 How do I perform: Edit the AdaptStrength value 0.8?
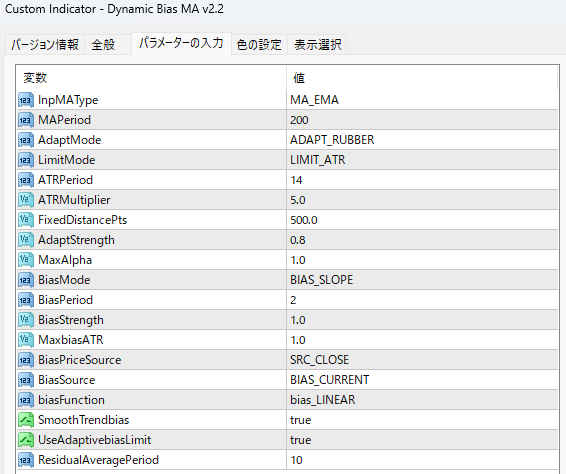coord(422,240)
